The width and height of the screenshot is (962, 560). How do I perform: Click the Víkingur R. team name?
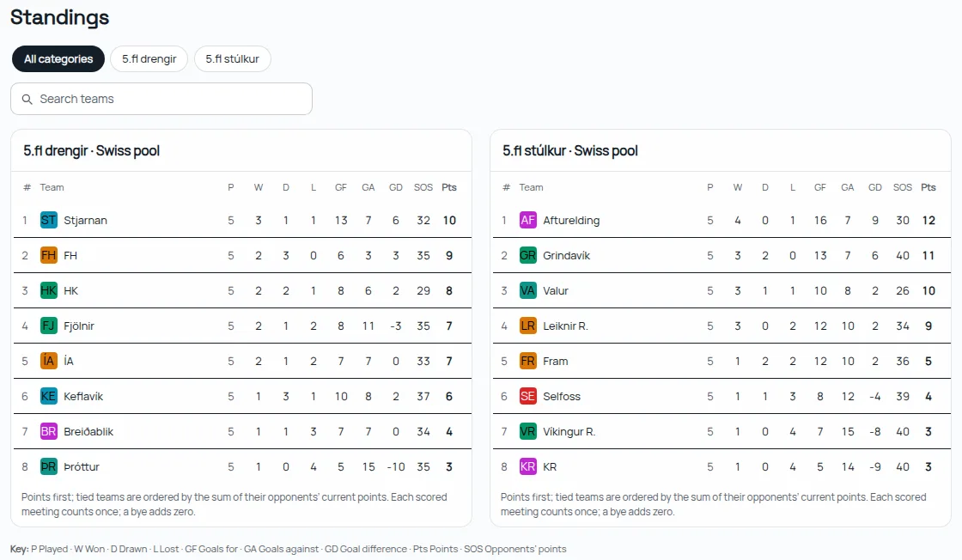coord(569,432)
